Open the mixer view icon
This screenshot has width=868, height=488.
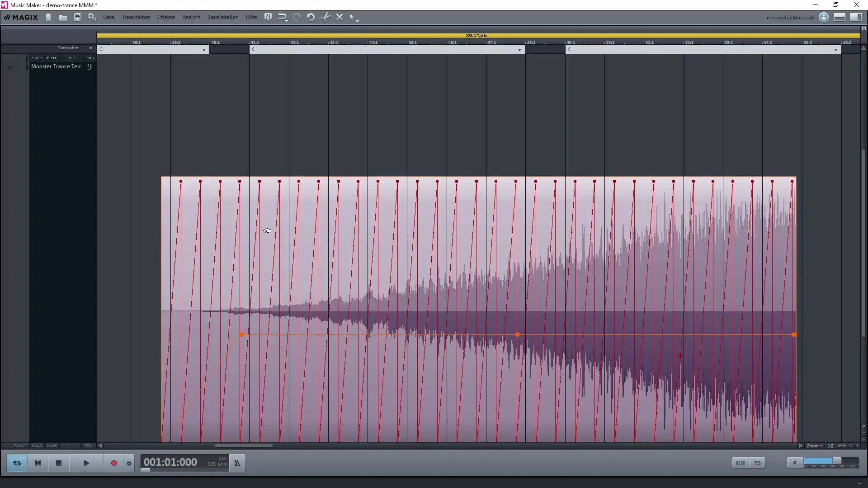[740, 463]
